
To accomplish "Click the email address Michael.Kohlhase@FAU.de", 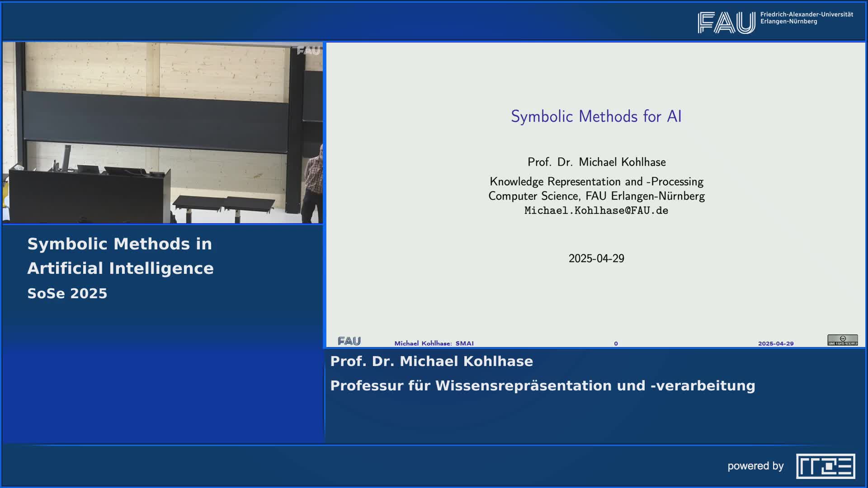I will tap(596, 211).
